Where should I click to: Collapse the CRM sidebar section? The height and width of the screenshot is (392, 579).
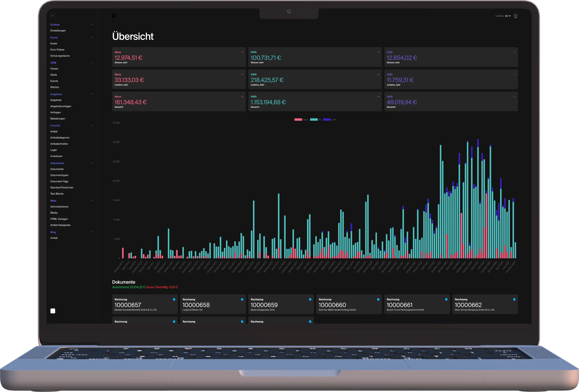92,62
